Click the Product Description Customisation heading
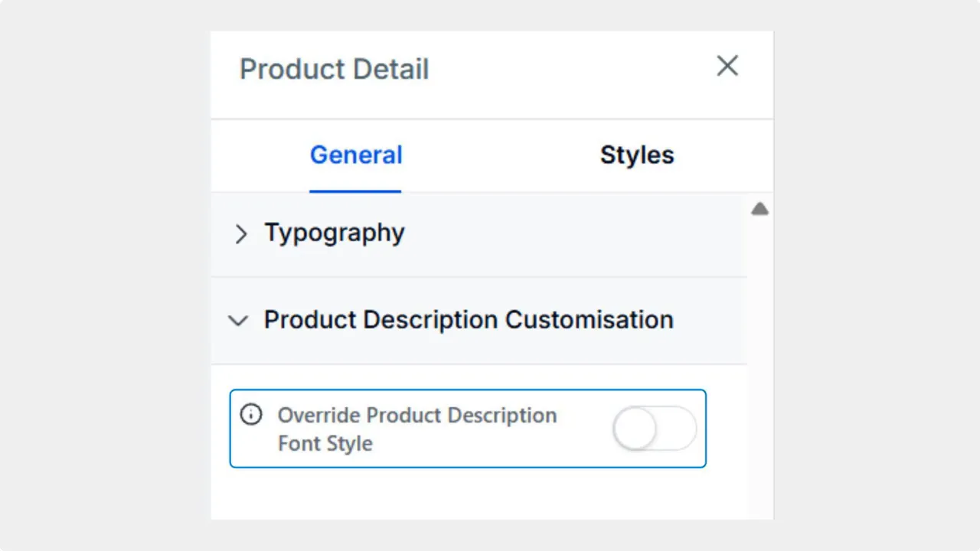 (x=468, y=320)
